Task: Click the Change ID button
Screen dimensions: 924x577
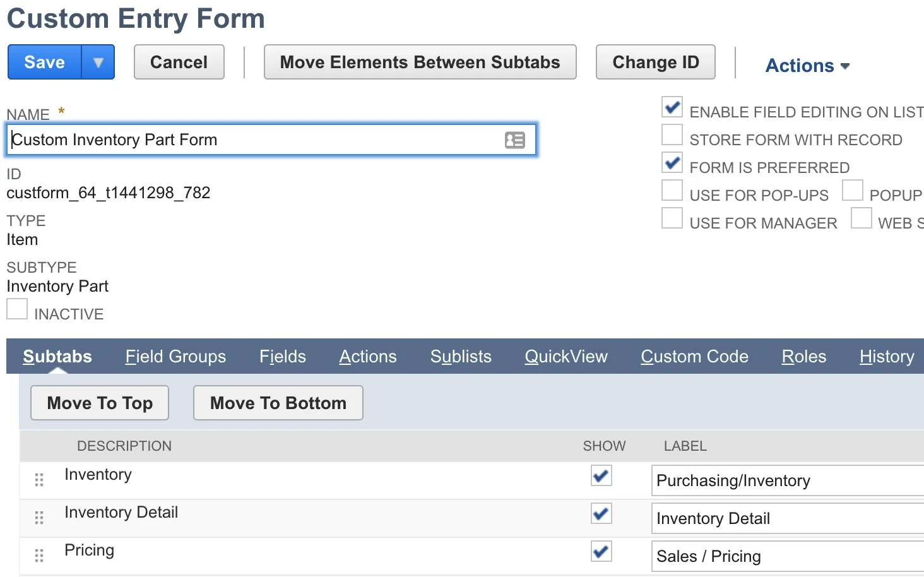Action: [656, 62]
